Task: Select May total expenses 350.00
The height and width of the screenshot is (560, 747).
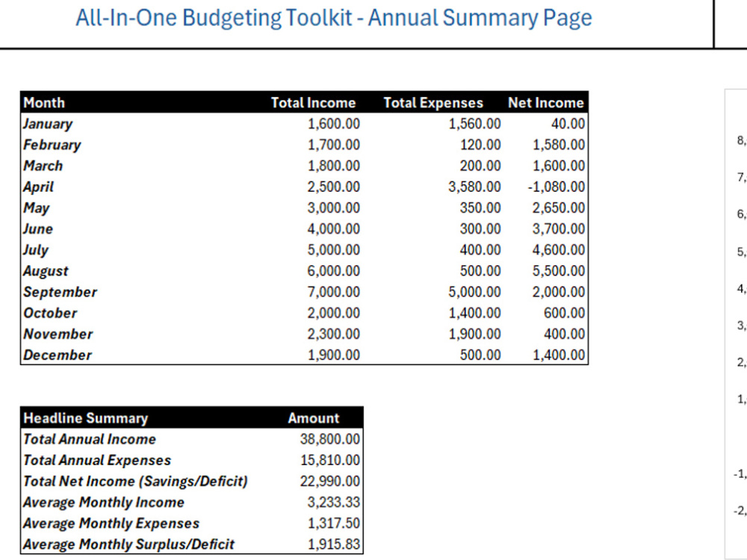Action: point(480,208)
